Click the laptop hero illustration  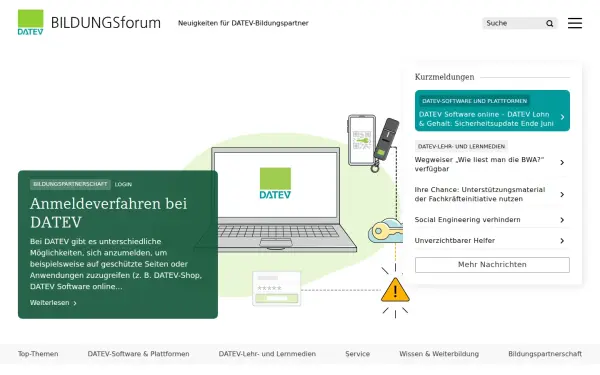276,200
